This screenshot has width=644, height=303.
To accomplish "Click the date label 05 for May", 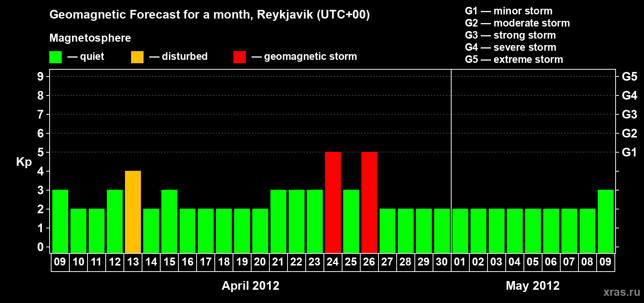I will pyautogui.click(x=533, y=262).
